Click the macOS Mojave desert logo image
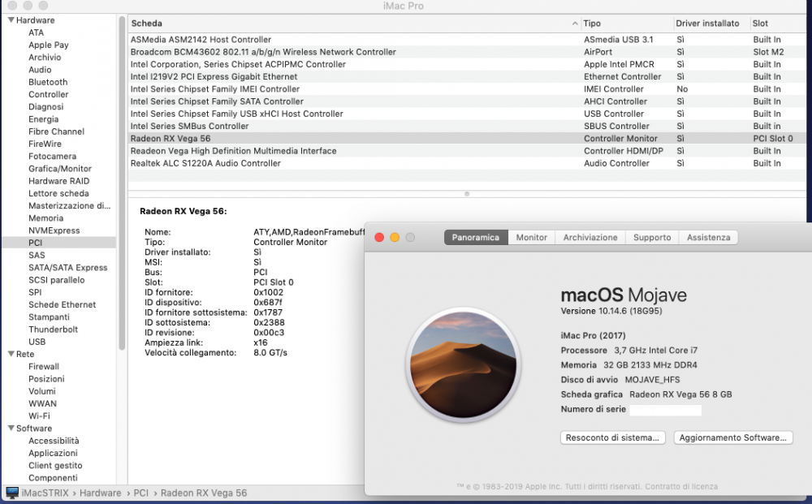The image size is (812, 504). [x=463, y=364]
